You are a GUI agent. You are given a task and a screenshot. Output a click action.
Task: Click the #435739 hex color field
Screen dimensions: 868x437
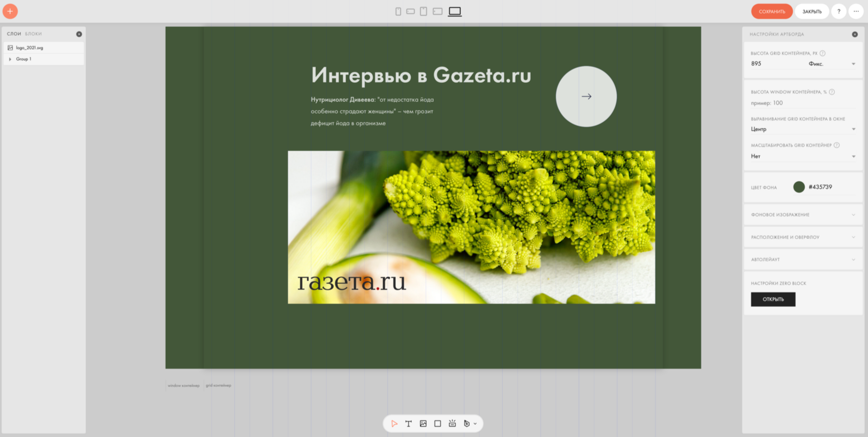click(820, 187)
